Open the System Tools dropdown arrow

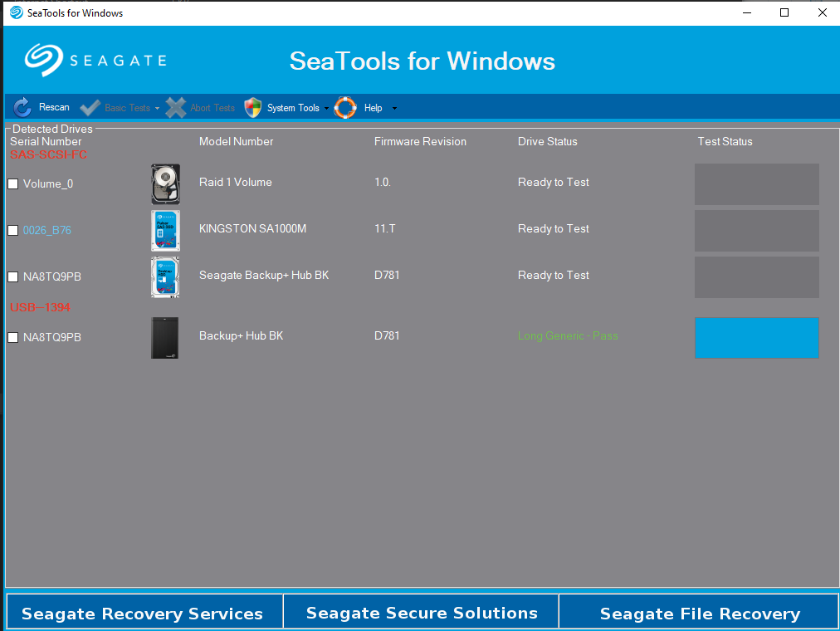[326, 108]
